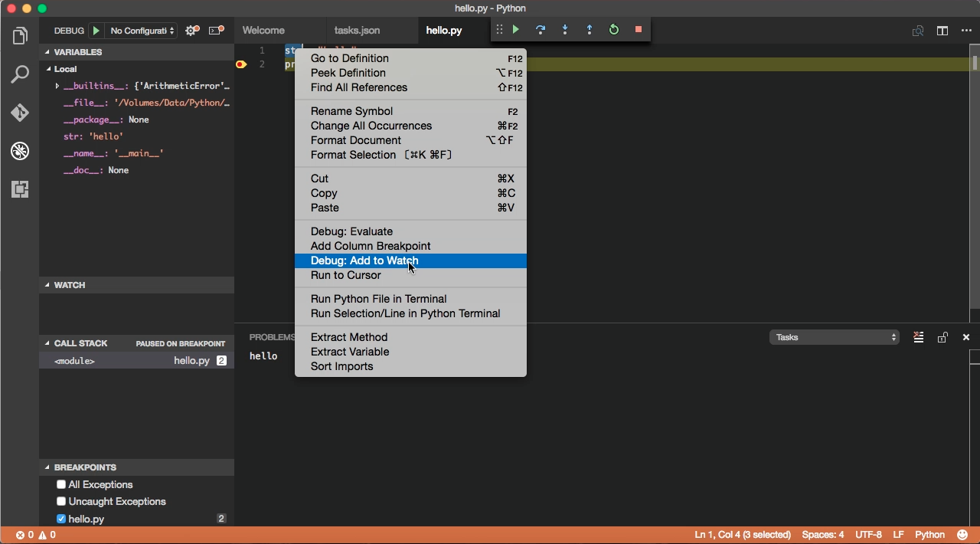Viewport: 980px width, 544px height.
Task: Click Debug: Add to Watch
Action: pos(410,261)
